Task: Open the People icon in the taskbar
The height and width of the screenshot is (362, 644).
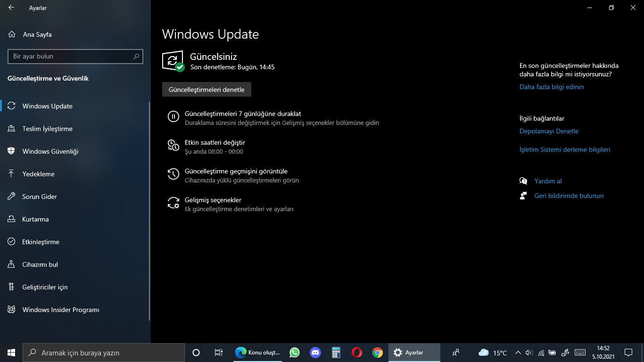Action: click(456, 353)
